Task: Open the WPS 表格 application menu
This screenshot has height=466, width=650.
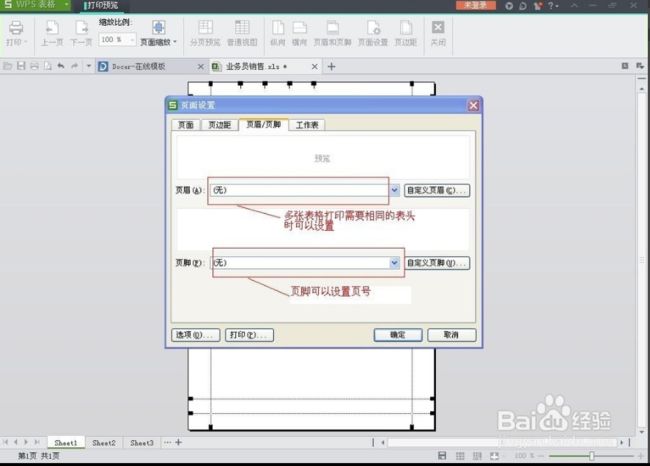Action: click(x=35, y=5)
